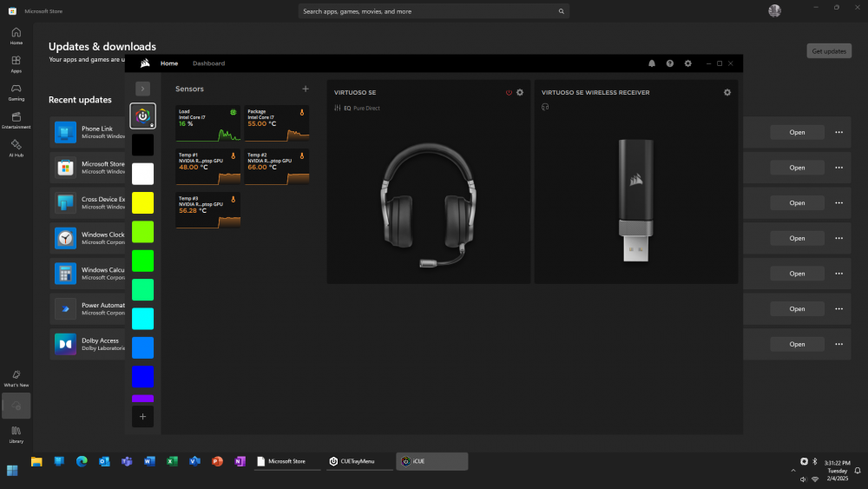Select the dark blue color profile
The height and width of the screenshot is (489, 868).
point(143,377)
